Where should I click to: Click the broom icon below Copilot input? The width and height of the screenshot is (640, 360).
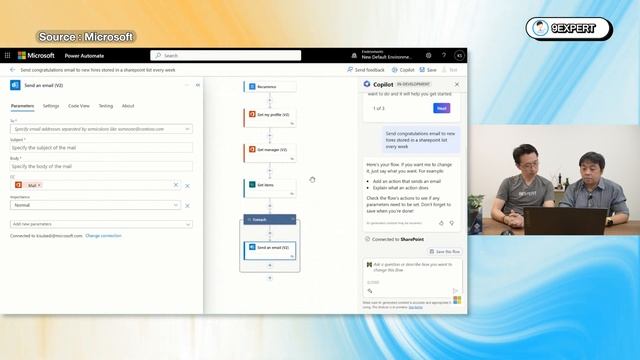pos(370,291)
